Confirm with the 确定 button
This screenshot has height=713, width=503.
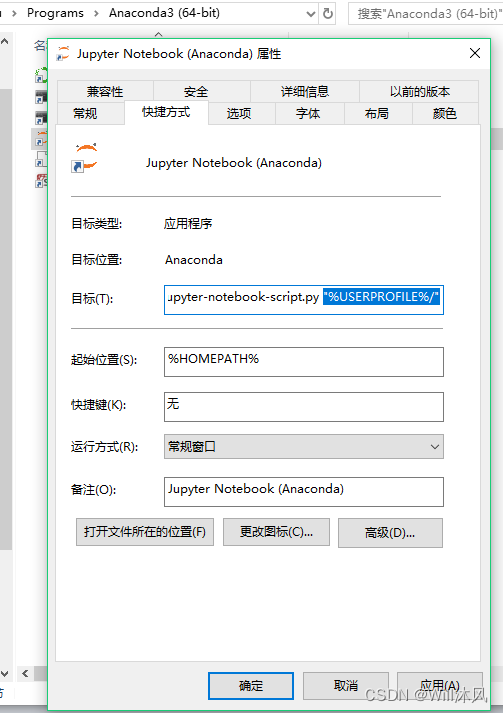[x=251, y=686]
